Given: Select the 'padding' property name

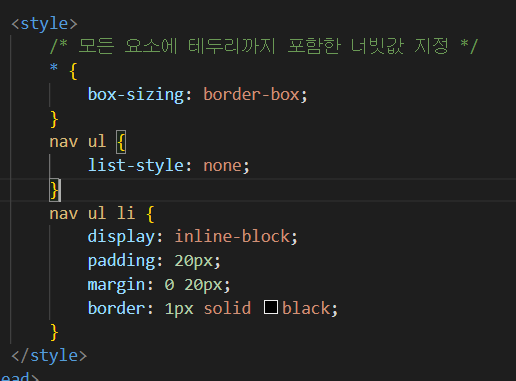Looking at the screenshot, I should click(x=121, y=261).
